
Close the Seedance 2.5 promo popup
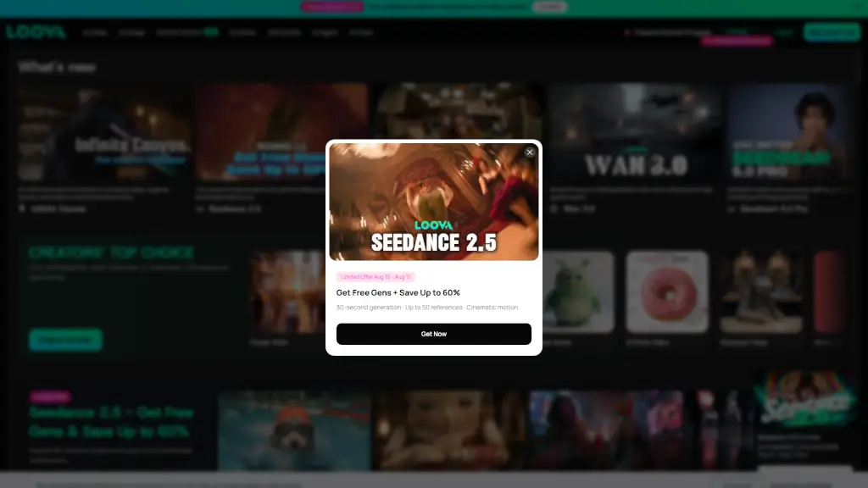click(530, 152)
